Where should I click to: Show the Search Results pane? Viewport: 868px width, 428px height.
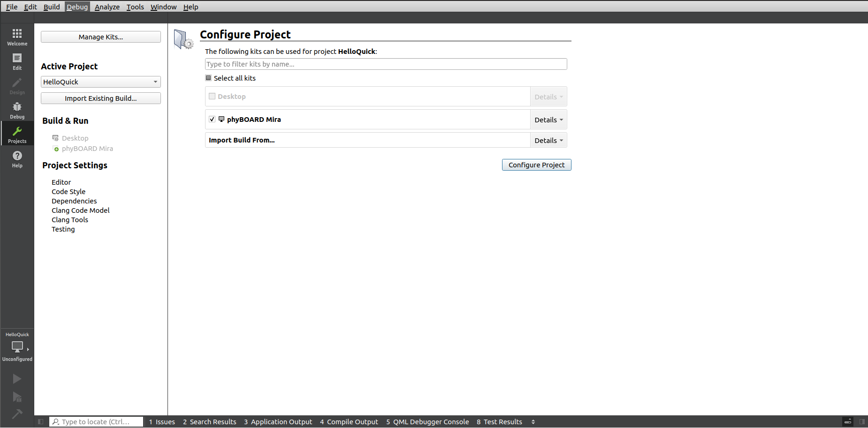coord(210,421)
